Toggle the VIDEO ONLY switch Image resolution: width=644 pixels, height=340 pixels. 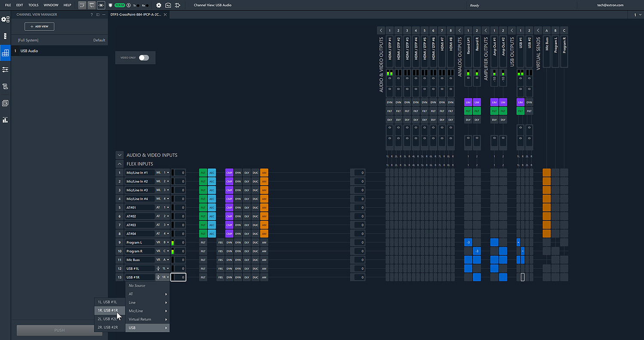[144, 57]
